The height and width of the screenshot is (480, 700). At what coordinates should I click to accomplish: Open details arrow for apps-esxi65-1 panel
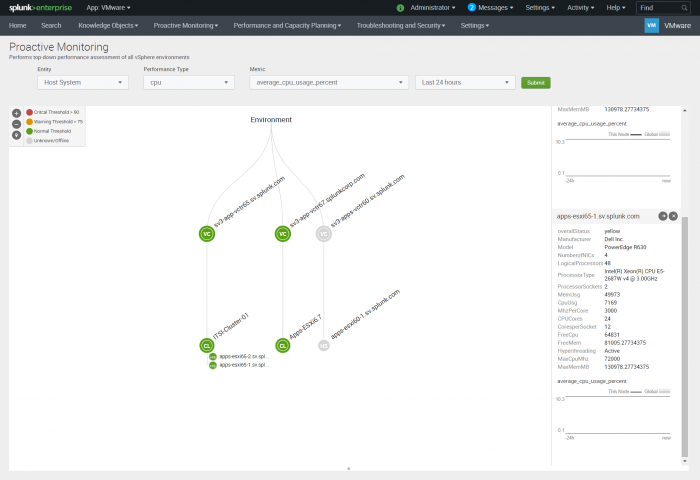[663, 216]
